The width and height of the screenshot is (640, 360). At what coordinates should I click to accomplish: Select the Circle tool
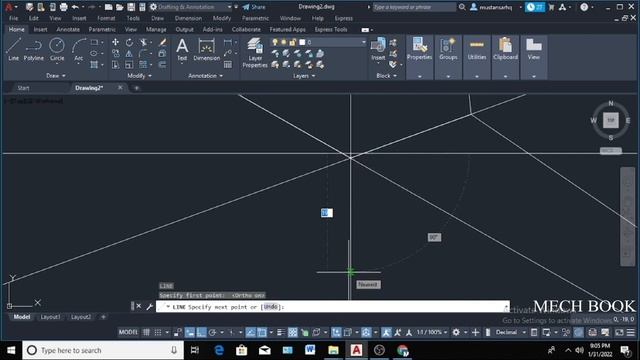tap(57, 49)
